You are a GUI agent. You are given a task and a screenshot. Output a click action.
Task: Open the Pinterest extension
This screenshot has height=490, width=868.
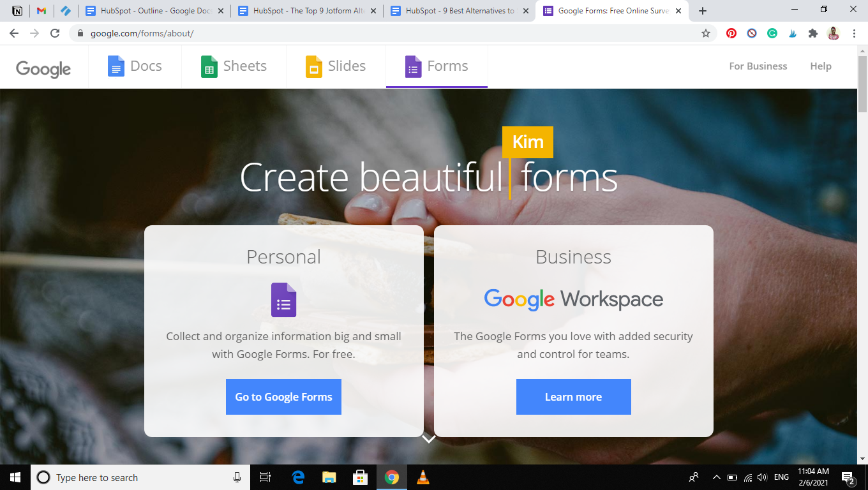point(731,33)
